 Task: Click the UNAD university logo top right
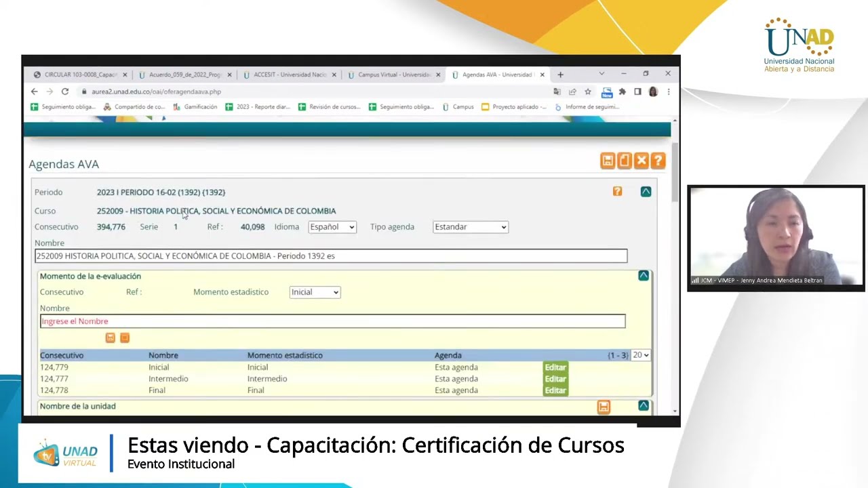coord(799,45)
